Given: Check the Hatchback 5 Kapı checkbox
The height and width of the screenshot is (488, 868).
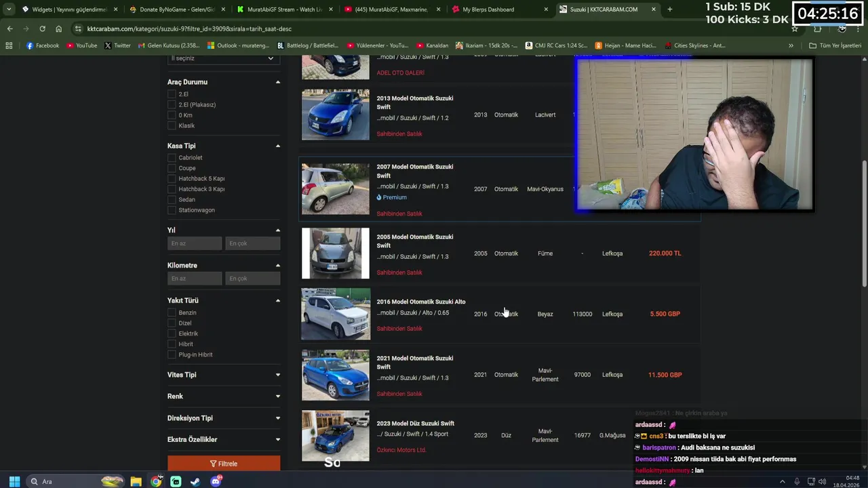Looking at the screenshot, I should click(172, 178).
